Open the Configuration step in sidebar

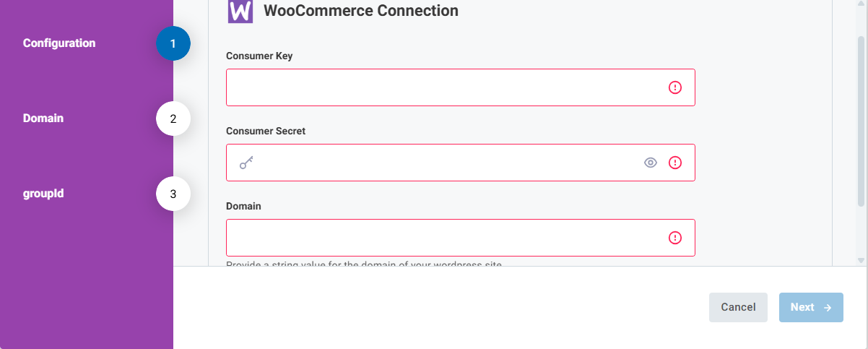pos(59,43)
